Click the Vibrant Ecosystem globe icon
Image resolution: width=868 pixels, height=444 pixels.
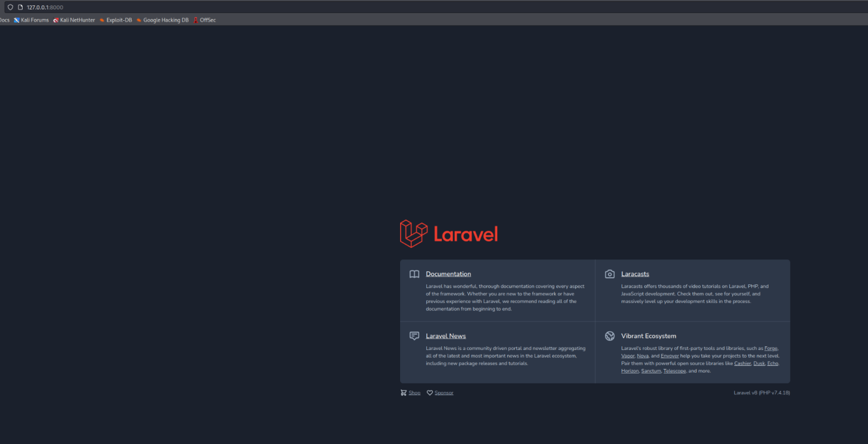(x=610, y=336)
